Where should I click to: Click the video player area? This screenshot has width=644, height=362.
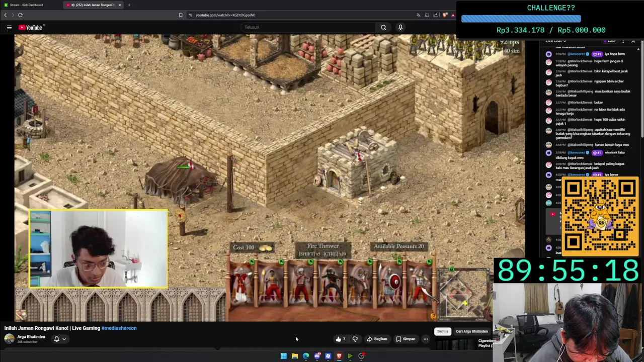[269, 177]
